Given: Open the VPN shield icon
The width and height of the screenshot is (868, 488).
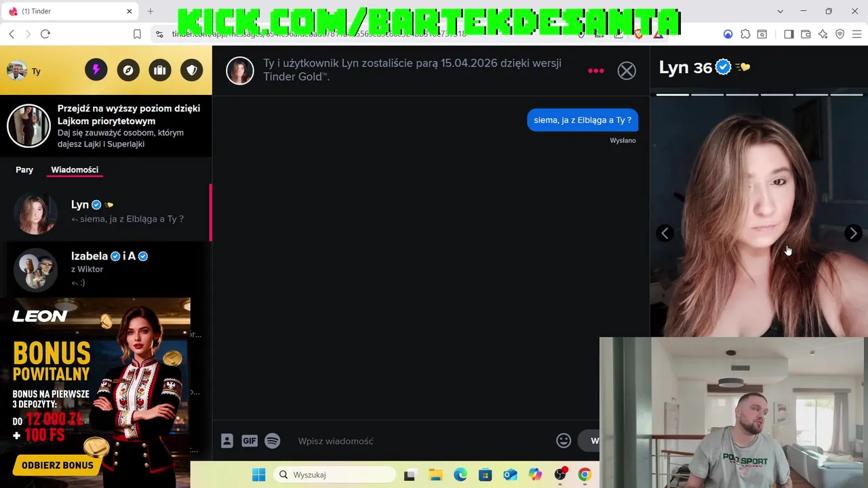Looking at the screenshot, I should pyautogui.click(x=840, y=34).
